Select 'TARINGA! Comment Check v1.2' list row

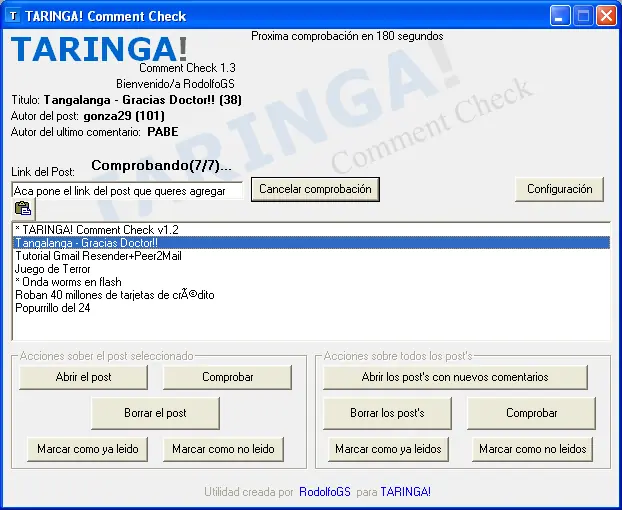point(311,230)
